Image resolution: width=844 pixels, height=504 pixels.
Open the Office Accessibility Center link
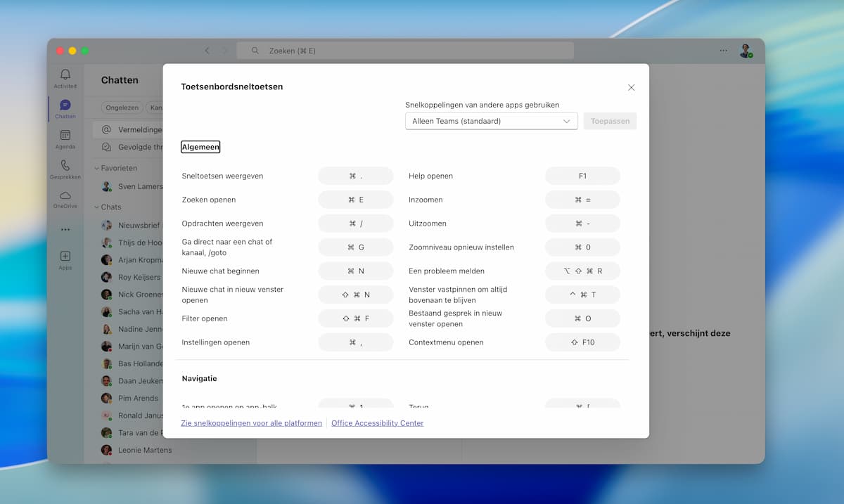377,423
